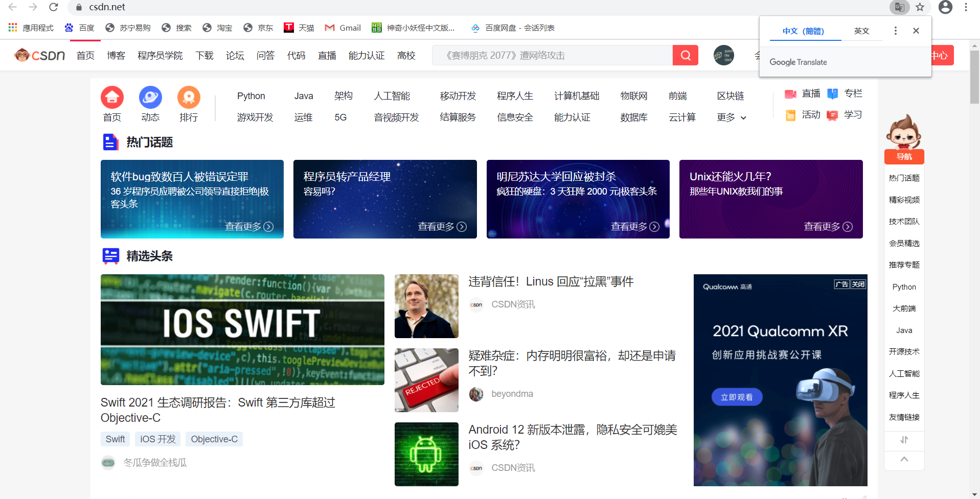Viewport: 980px width, 499px height.
Task: Click the back-to-top chevron in side navigation
Action: pos(904,459)
